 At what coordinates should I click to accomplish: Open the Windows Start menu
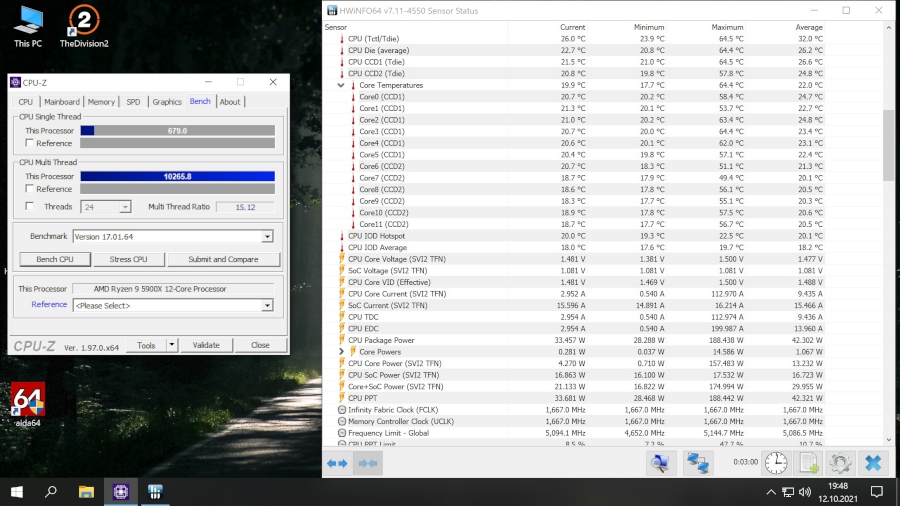[x=17, y=492]
